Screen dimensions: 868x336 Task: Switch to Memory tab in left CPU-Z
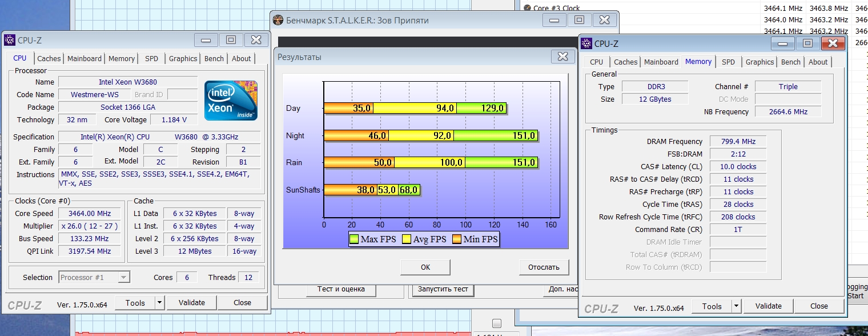tap(122, 58)
